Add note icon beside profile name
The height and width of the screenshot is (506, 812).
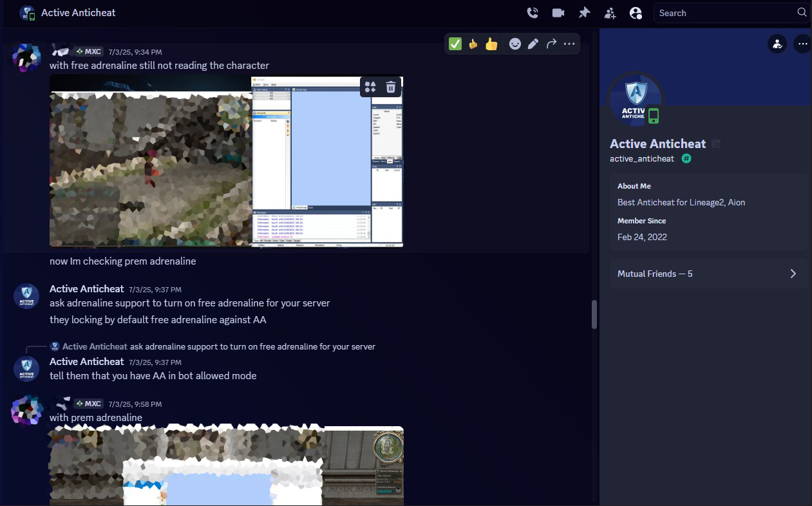point(716,144)
